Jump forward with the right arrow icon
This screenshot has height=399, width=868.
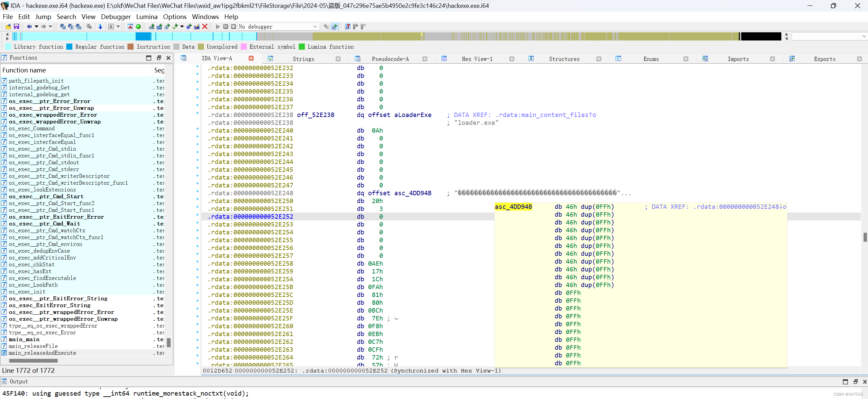pyautogui.click(x=44, y=27)
